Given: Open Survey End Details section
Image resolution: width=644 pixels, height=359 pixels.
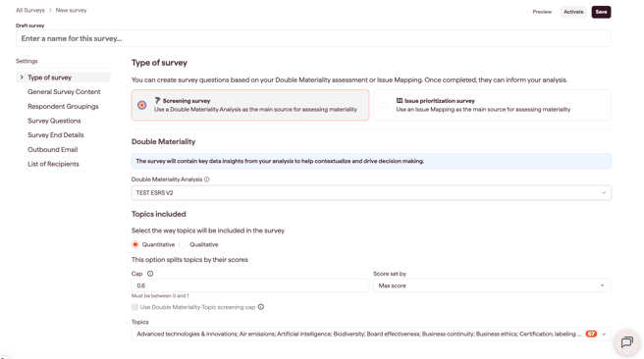Looking at the screenshot, I should (56, 135).
